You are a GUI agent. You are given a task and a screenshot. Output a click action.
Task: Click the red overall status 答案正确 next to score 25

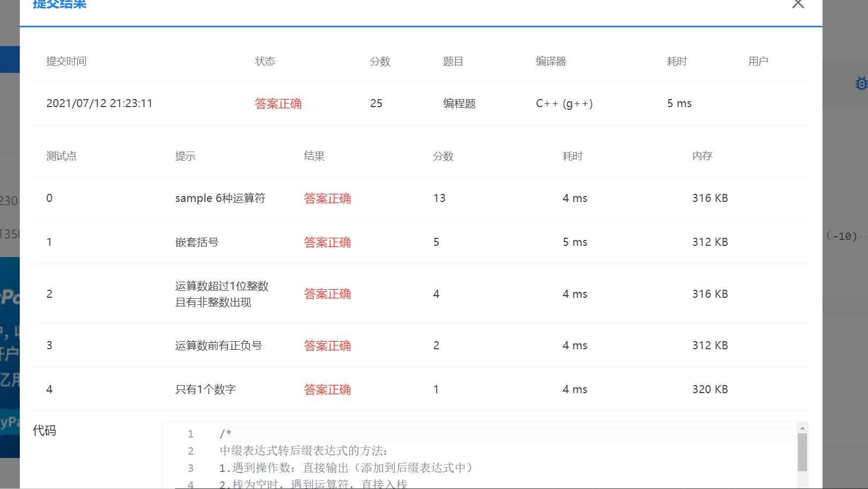tap(278, 103)
